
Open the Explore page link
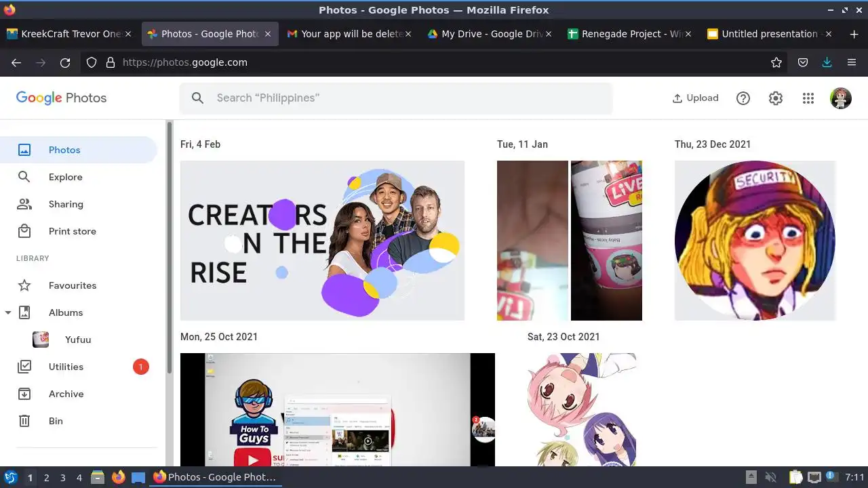[79, 177]
